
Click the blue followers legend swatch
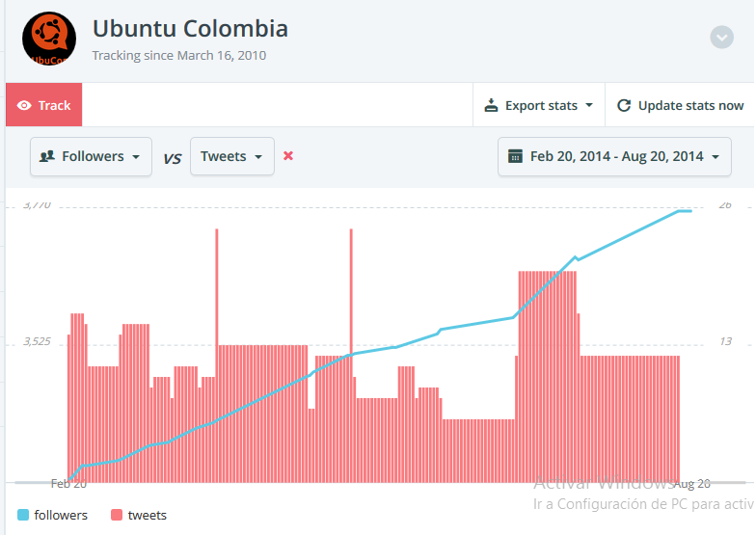[23, 516]
